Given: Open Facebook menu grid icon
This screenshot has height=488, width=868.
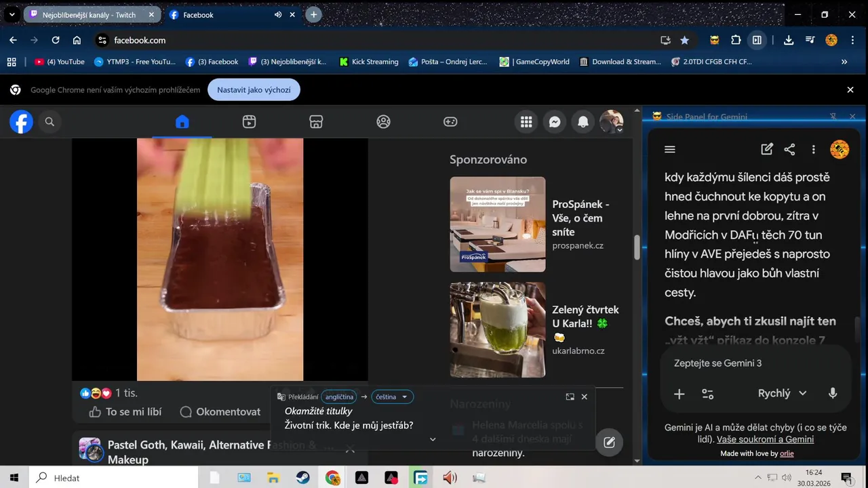Looking at the screenshot, I should click(x=526, y=122).
